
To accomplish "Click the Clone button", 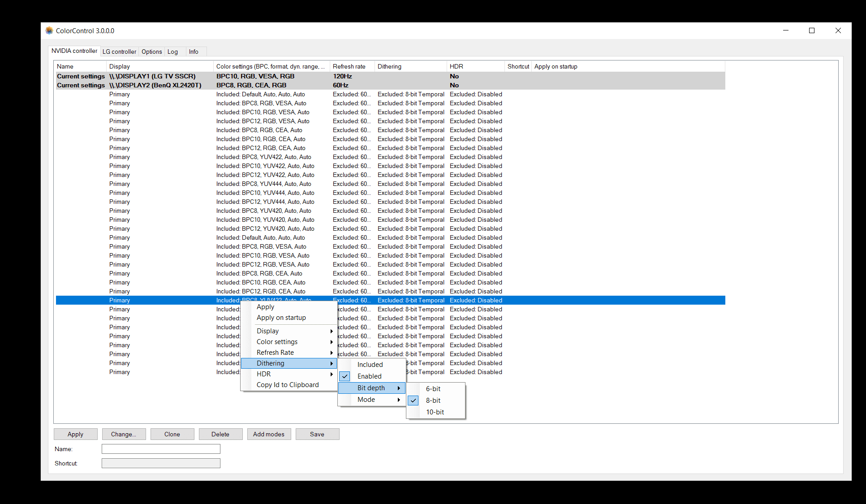I will pyautogui.click(x=172, y=434).
